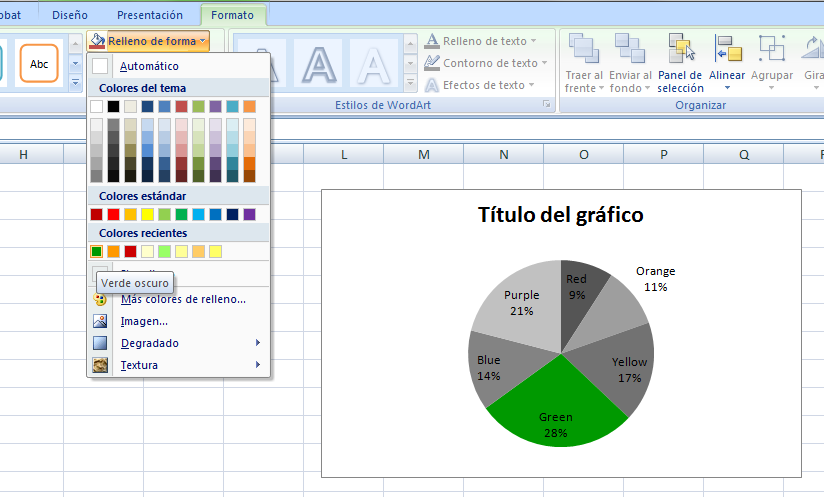824x497 pixels.
Task: Pick black in the theme colors row
Action: click(114, 106)
